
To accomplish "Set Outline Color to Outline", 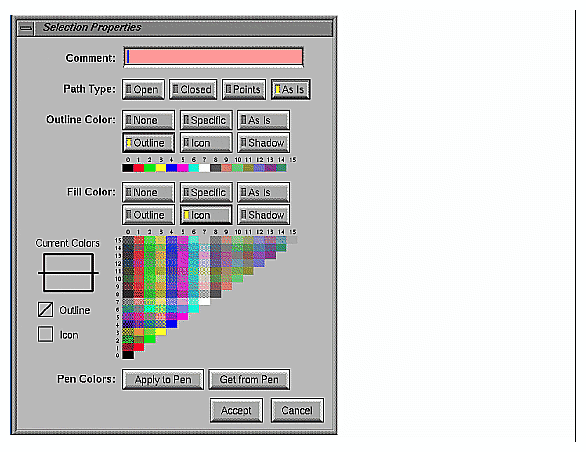I will (148, 143).
